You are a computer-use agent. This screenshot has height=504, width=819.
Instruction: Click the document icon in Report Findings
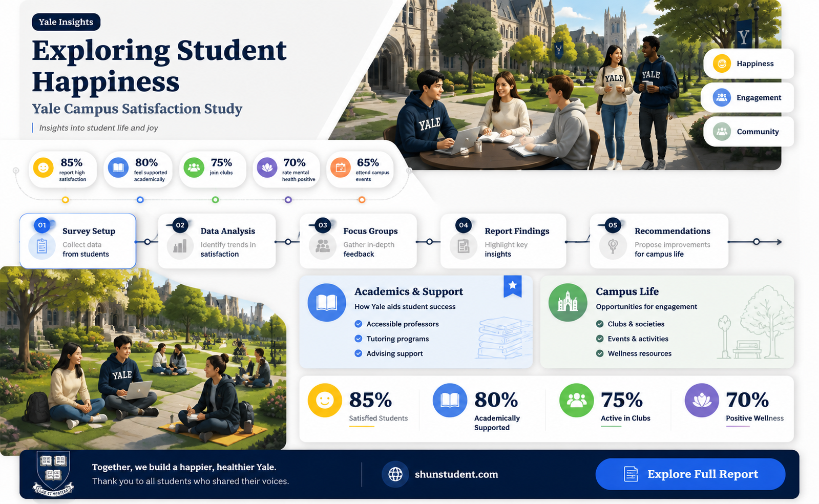tap(464, 246)
